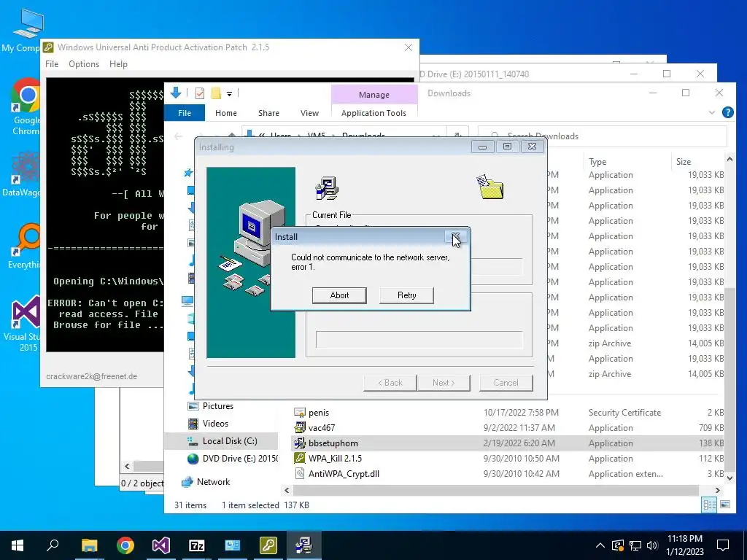
Task: Open taskbar Search magnifier
Action: click(x=53, y=545)
